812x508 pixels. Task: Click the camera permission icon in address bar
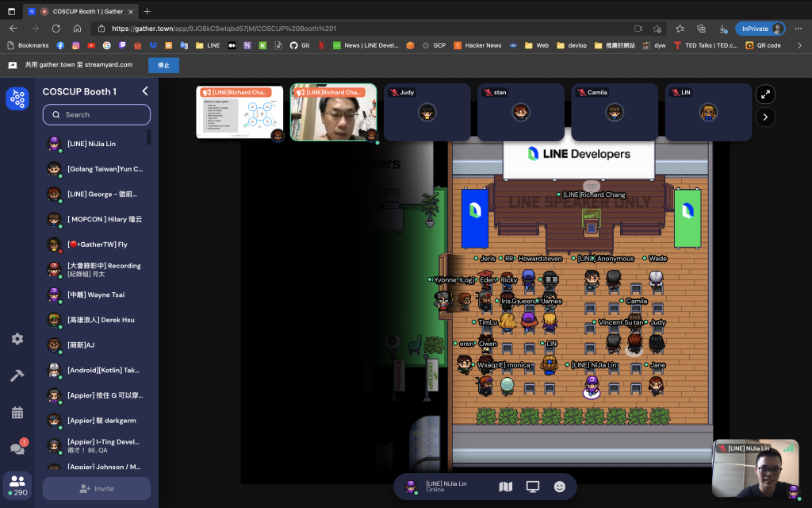coord(638,29)
